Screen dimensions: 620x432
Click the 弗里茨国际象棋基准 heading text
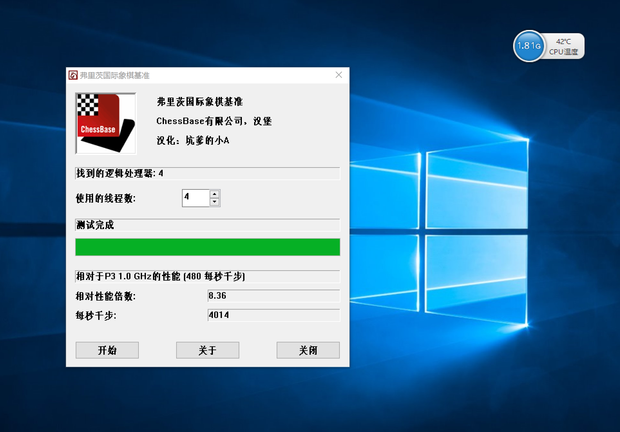coord(200,102)
